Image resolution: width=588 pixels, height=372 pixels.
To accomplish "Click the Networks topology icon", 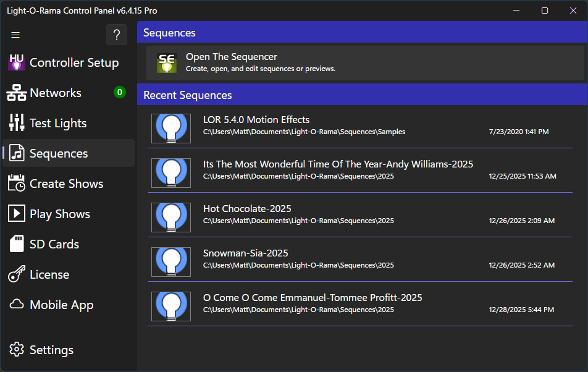I will tap(17, 93).
